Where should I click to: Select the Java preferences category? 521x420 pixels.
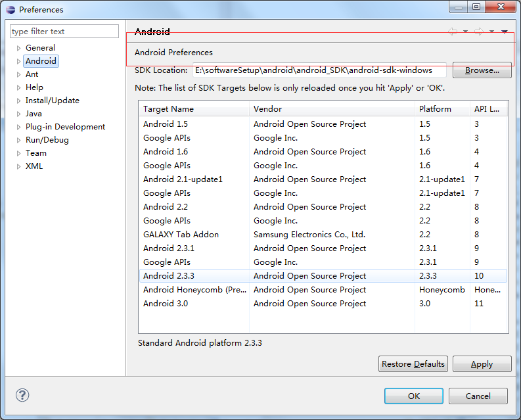[x=34, y=114]
